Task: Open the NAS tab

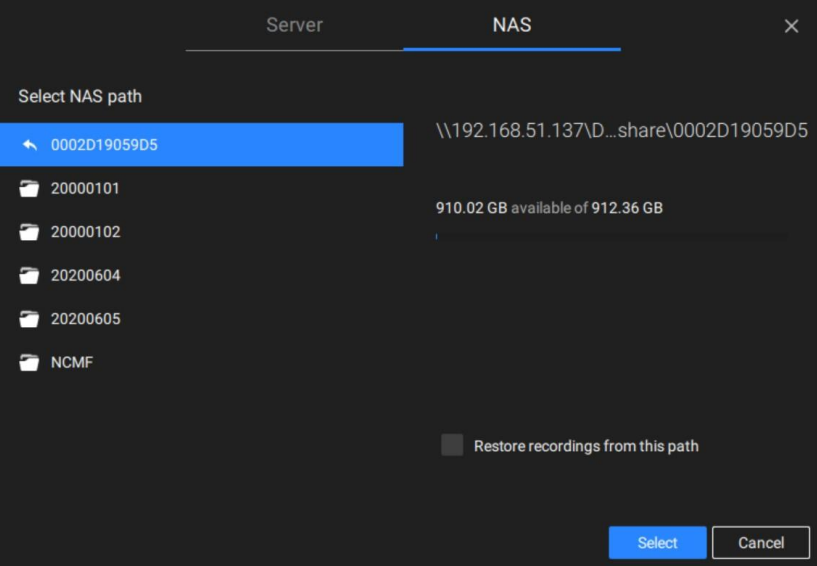Action: pyautogui.click(x=512, y=25)
